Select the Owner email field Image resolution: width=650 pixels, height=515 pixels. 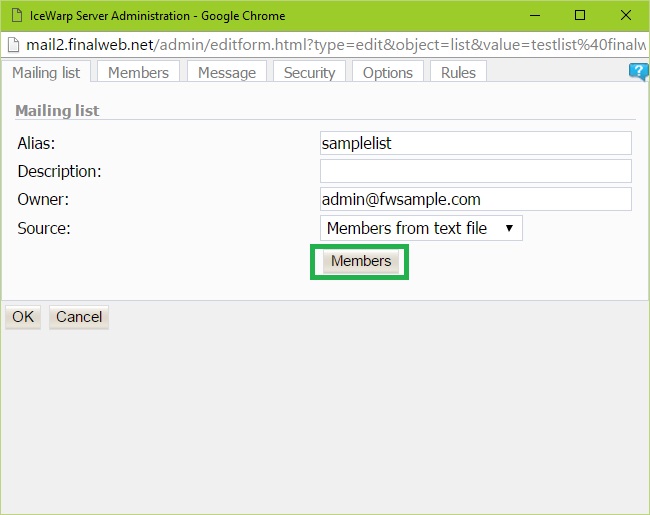click(475, 199)
